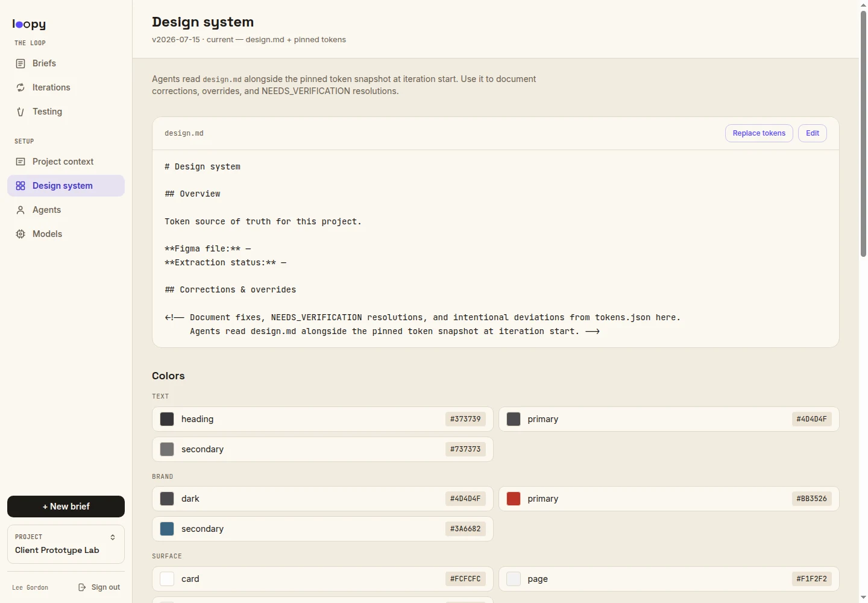
Task: Click the brand dark #4D4D4F hex value
Action: pos(465,499)
